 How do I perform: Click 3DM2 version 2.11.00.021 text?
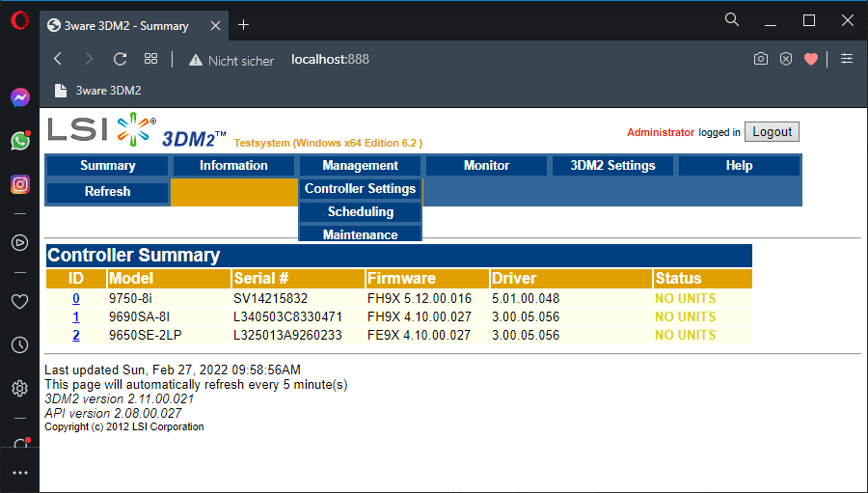coord(119,398)
